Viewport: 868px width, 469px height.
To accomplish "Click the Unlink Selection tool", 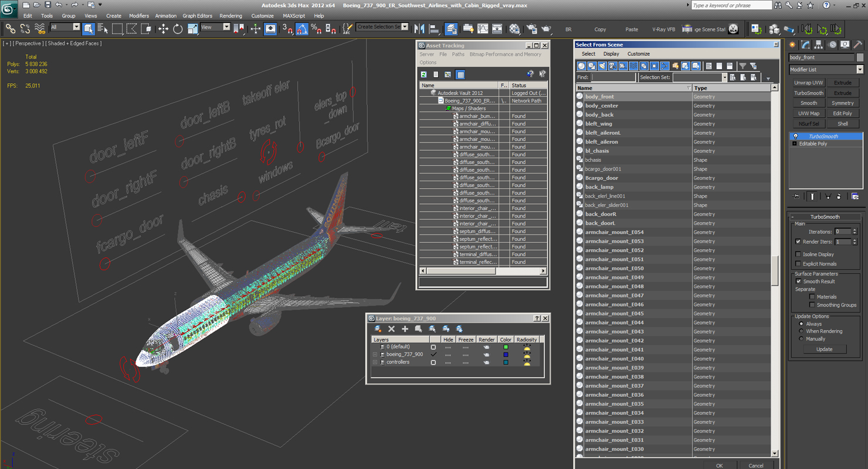I will pos(25,29).
